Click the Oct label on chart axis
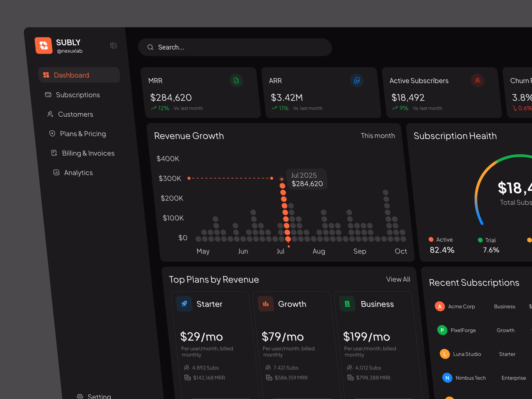This screenshot has width=532, height=399. pyautogui.click(x=401, y=251)
